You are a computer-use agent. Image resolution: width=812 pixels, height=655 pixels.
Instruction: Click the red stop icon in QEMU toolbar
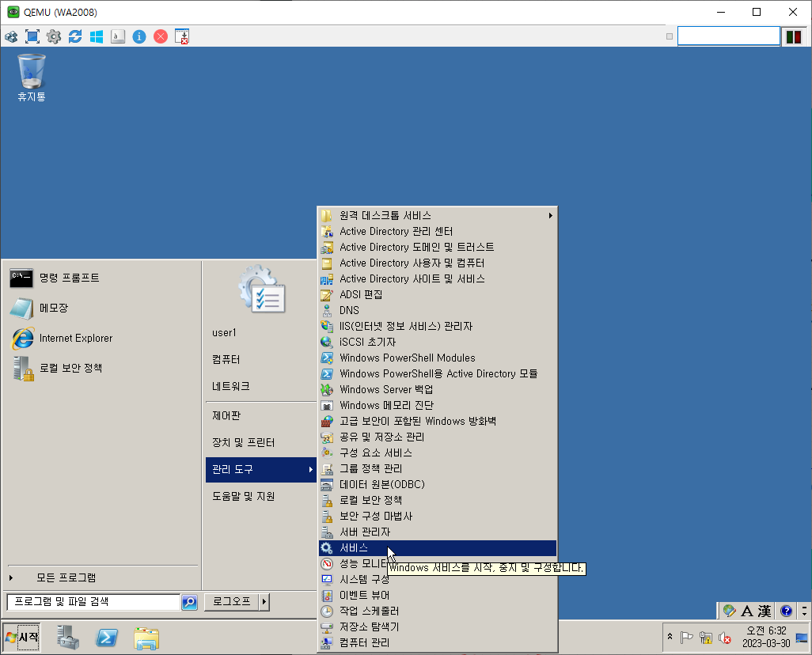tap(161, 36)
